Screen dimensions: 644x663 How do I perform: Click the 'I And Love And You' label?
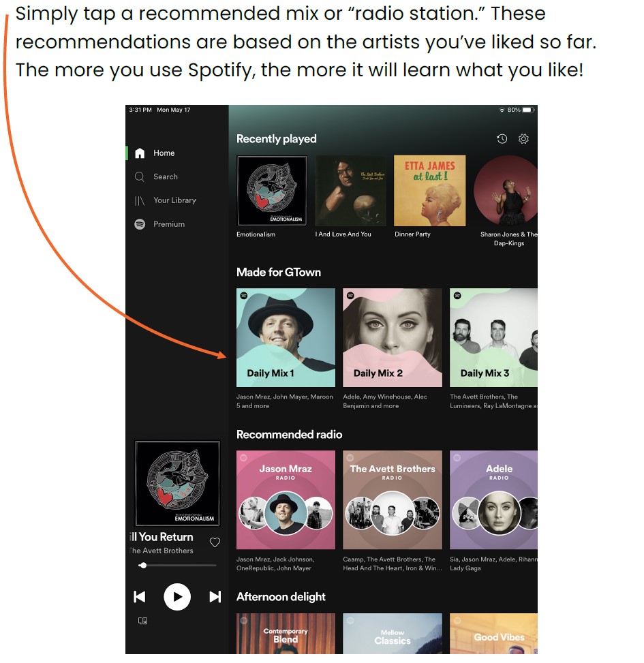pyautogui.click(x=343, y=234)
